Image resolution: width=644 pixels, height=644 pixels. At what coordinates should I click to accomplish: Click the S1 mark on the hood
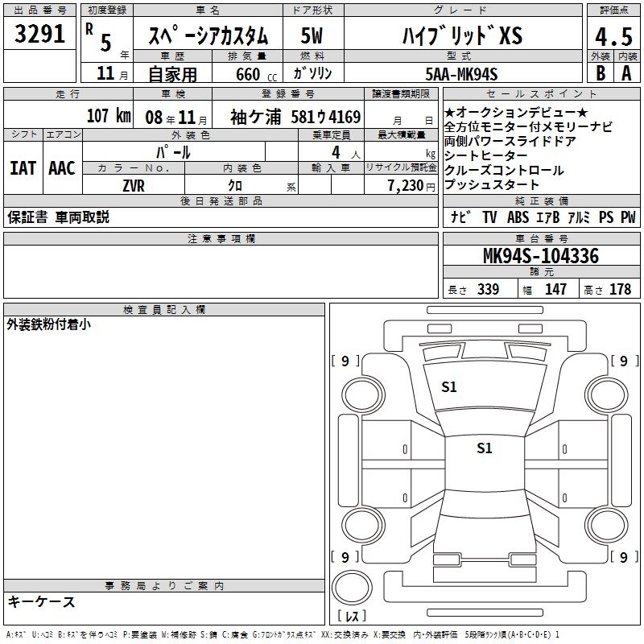pyautogui.click(x=449, y=387)
